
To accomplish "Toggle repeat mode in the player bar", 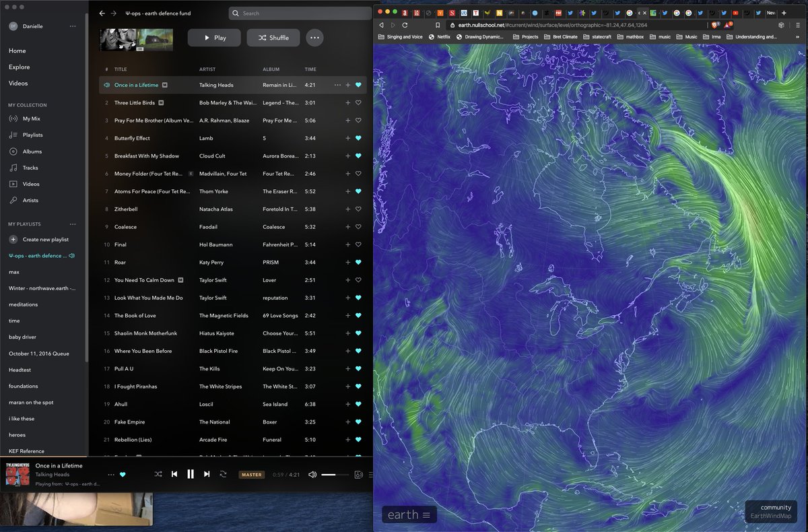I will [x=223, y=474].
